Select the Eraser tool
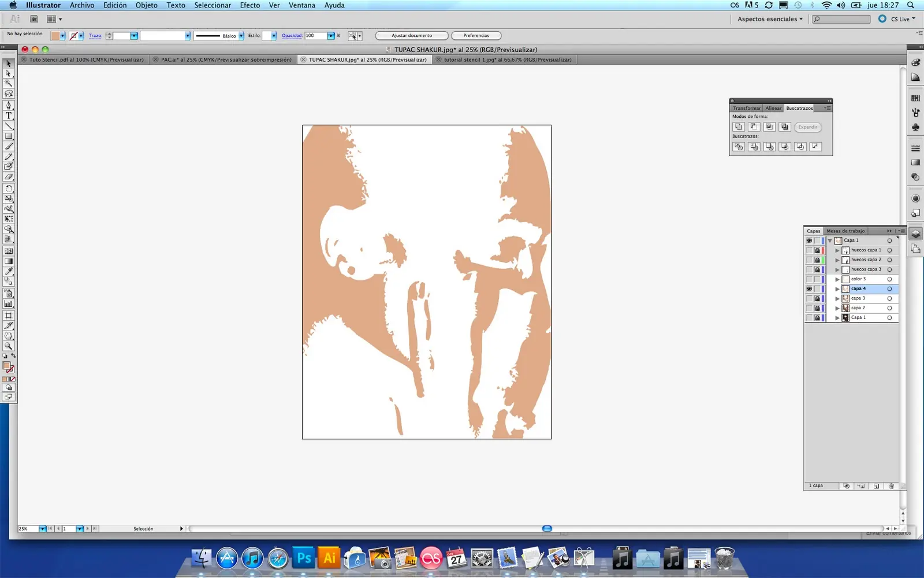The image size is (924, 578). pos(9,177)
